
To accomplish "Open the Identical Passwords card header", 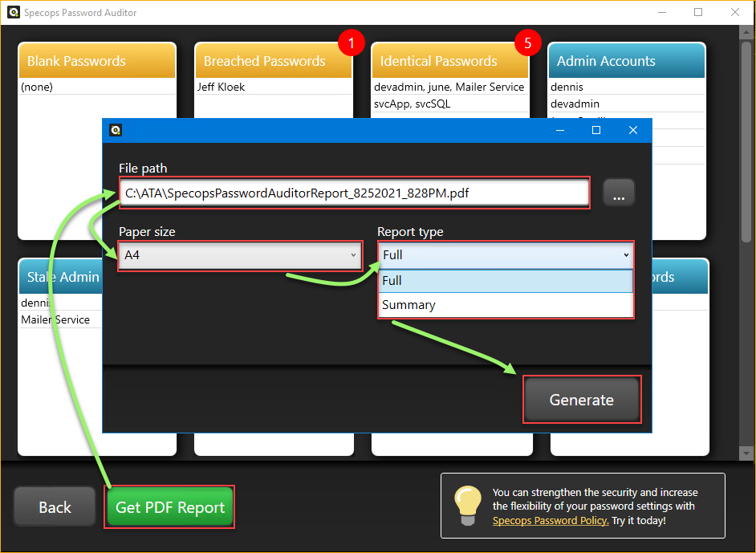I will (450, 61).
